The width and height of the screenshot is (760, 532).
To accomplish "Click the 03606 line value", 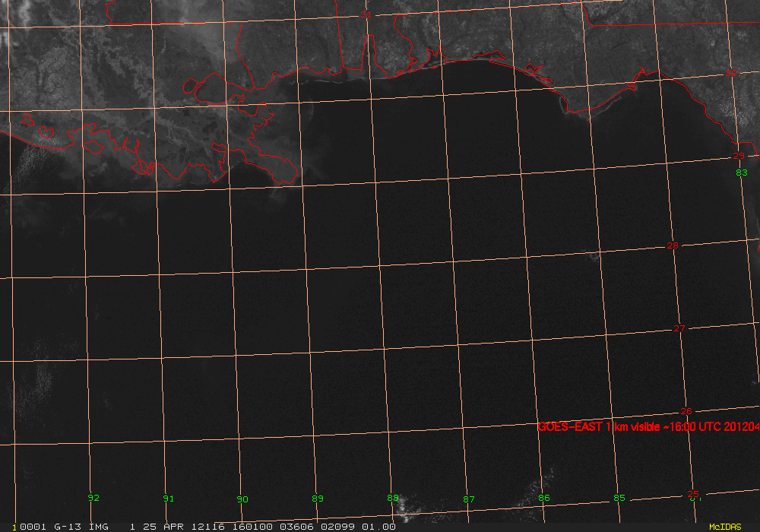I will [296, 527].
